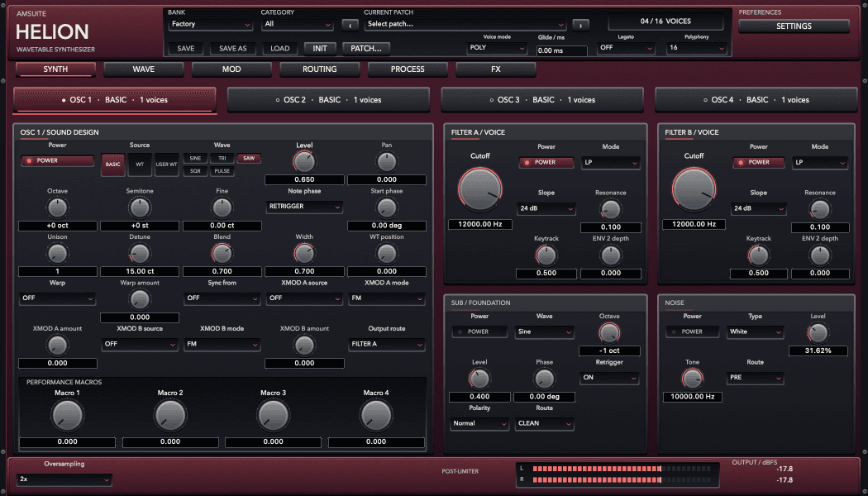The image size is (868, 496).
Task: Click the Noise Level 31.62% field
Action: click(818, 351)
